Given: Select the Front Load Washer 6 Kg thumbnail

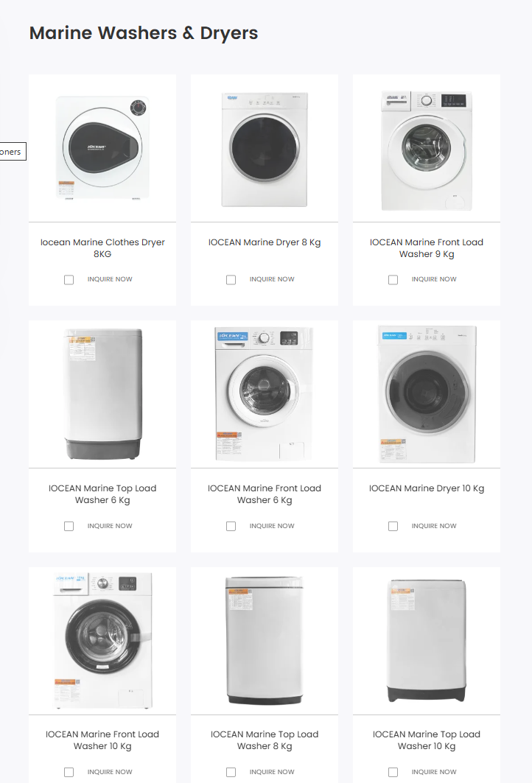Looking at the screenshot, I should tap(265, 395).
